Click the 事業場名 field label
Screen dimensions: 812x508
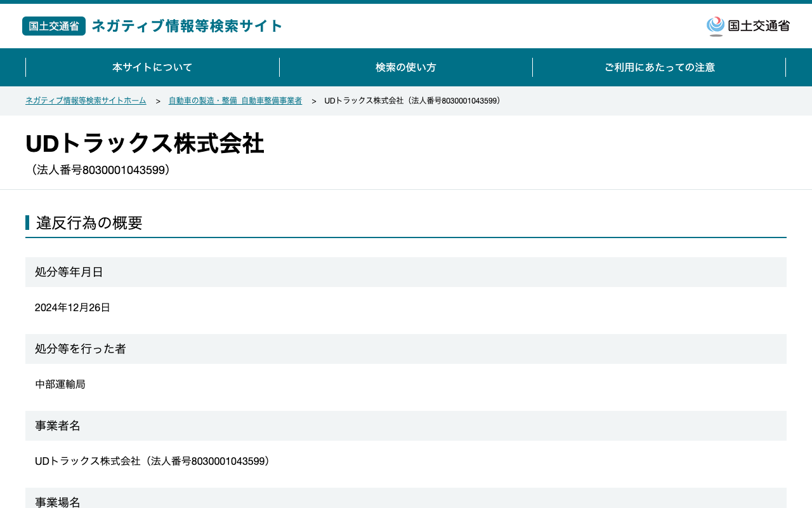tap(58, 502)
